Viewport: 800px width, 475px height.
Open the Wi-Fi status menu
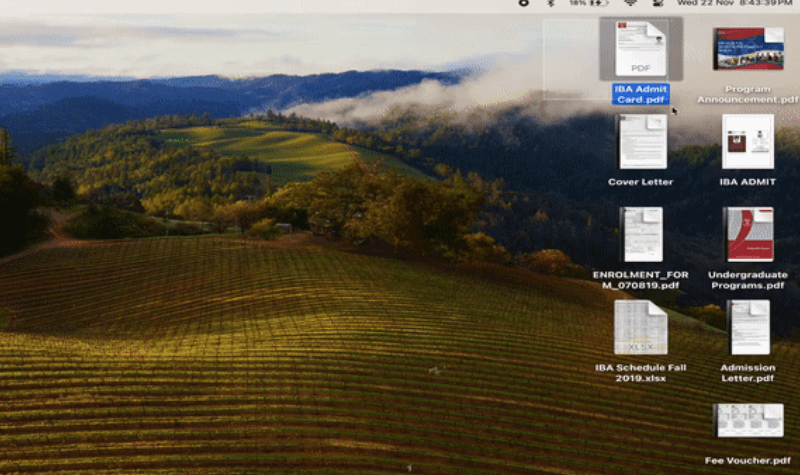pyautogui.click(x=630, y=4)
